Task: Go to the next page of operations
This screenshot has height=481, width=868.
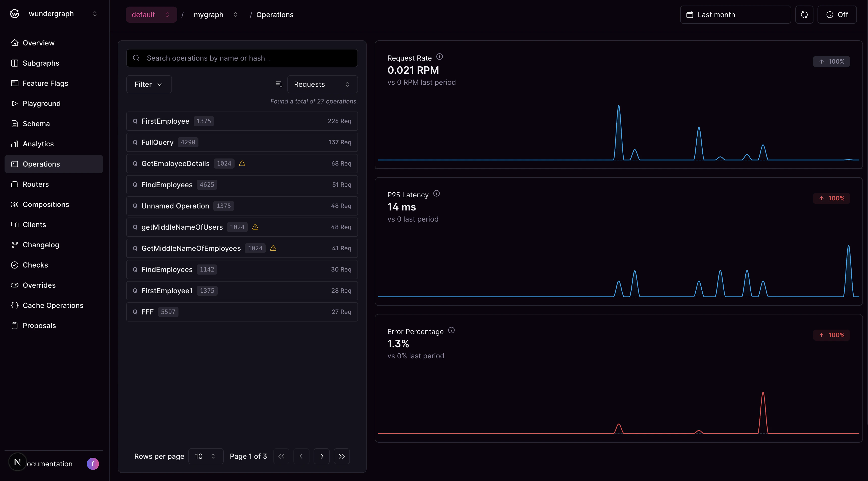Action: point(321,456)
